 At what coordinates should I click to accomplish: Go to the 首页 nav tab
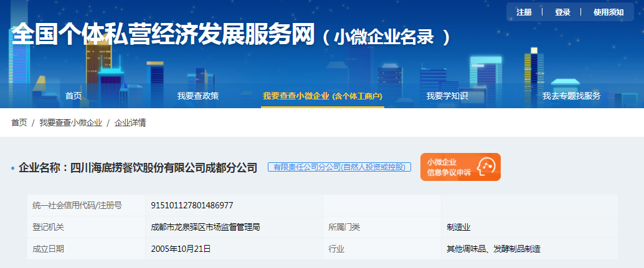pos(73,96)
